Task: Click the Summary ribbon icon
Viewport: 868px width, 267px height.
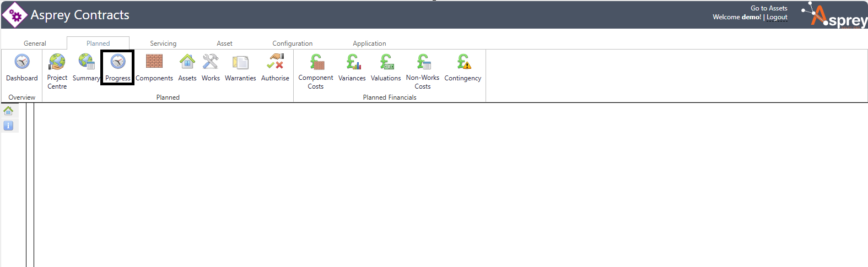Action: (87, 62)
